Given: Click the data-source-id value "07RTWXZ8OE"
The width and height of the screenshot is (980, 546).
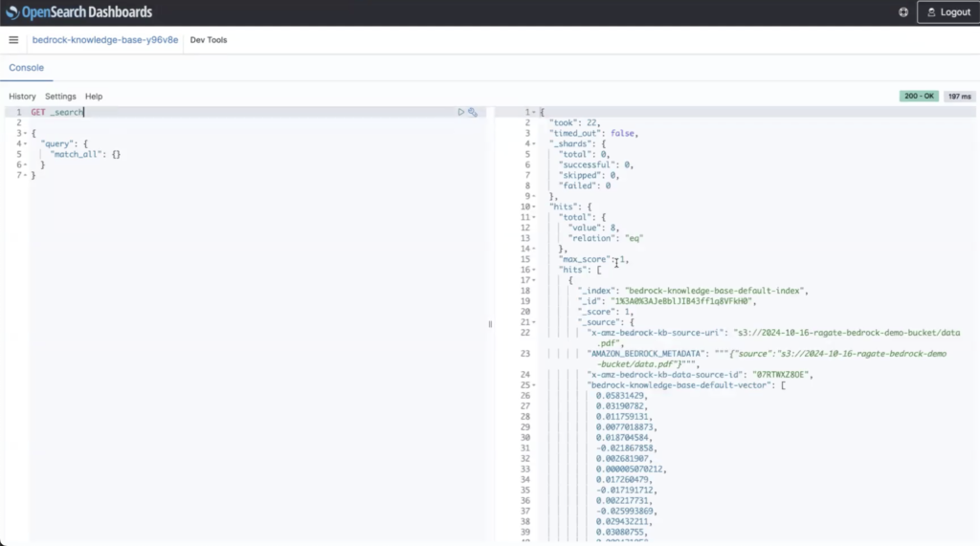Looking at the screenshot, I should click(781, 375).
